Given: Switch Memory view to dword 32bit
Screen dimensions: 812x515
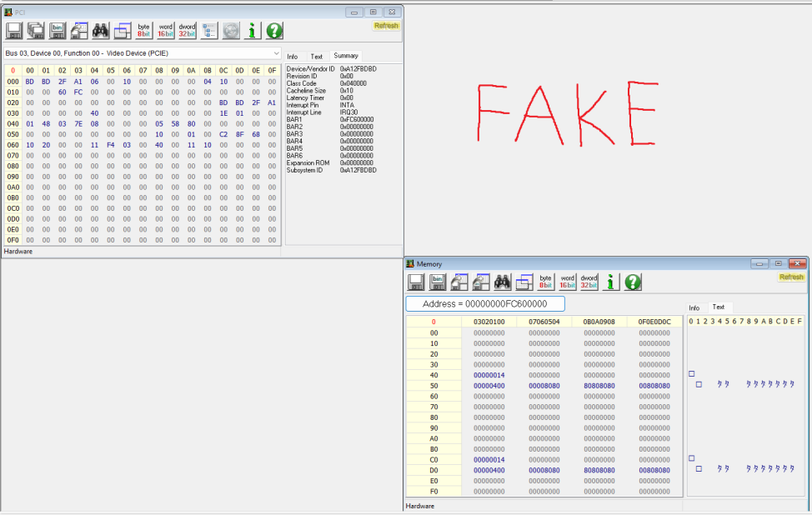Looking at the screenshot, I should pos(589,282).
